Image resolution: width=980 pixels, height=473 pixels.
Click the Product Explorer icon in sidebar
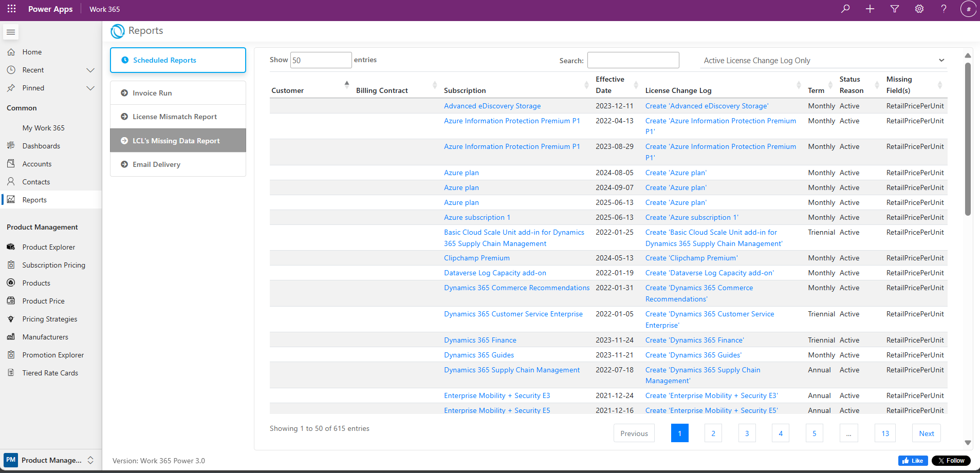click(x=11, y=247)
